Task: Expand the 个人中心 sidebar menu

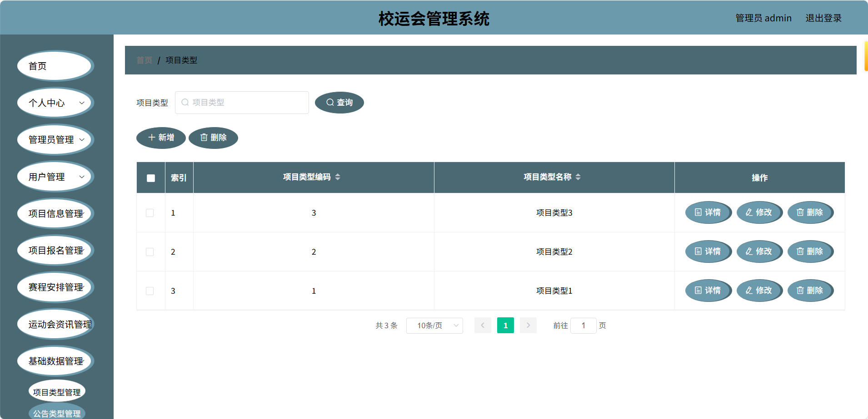Action: pyautogui.click(x=55, y=103)
